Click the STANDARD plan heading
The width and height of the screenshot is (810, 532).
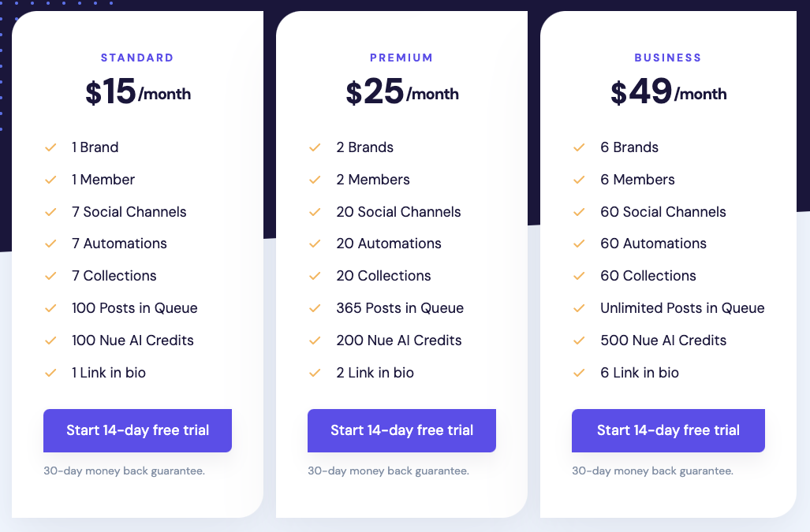137,58
